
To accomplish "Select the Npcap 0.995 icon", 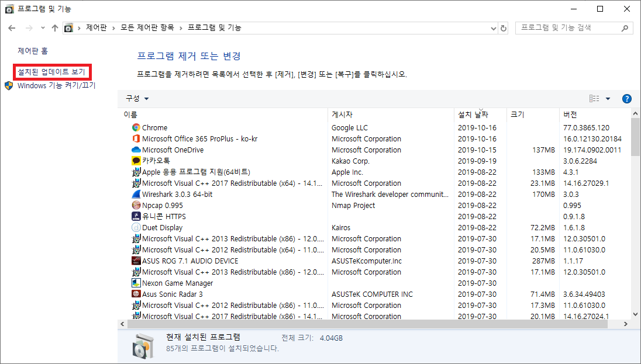I will click(x=136, y=205).
